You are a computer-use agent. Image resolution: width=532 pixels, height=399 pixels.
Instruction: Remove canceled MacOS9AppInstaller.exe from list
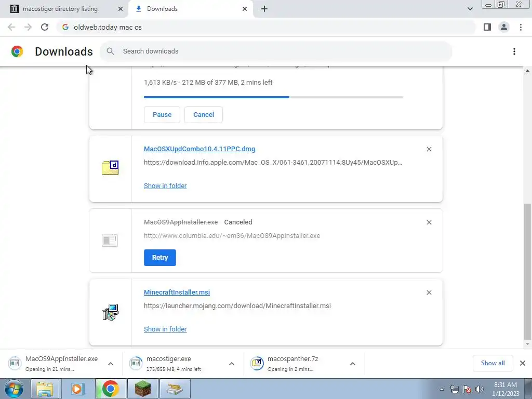tap(429, 222)
